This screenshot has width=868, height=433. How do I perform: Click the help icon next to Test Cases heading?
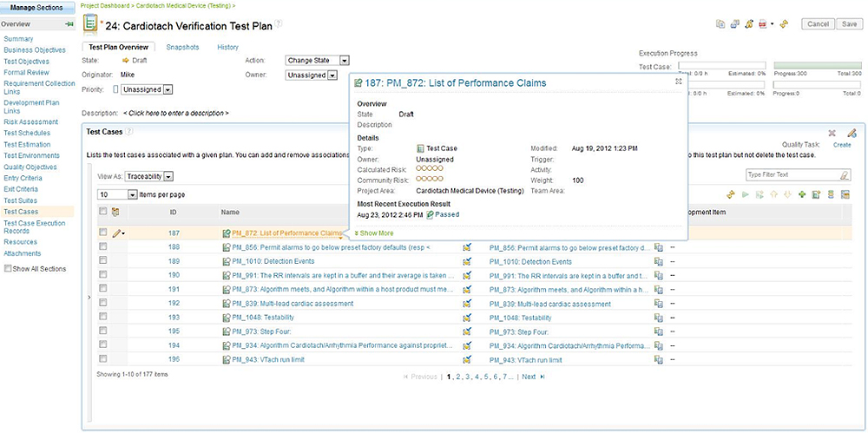[x=129, y=132]
